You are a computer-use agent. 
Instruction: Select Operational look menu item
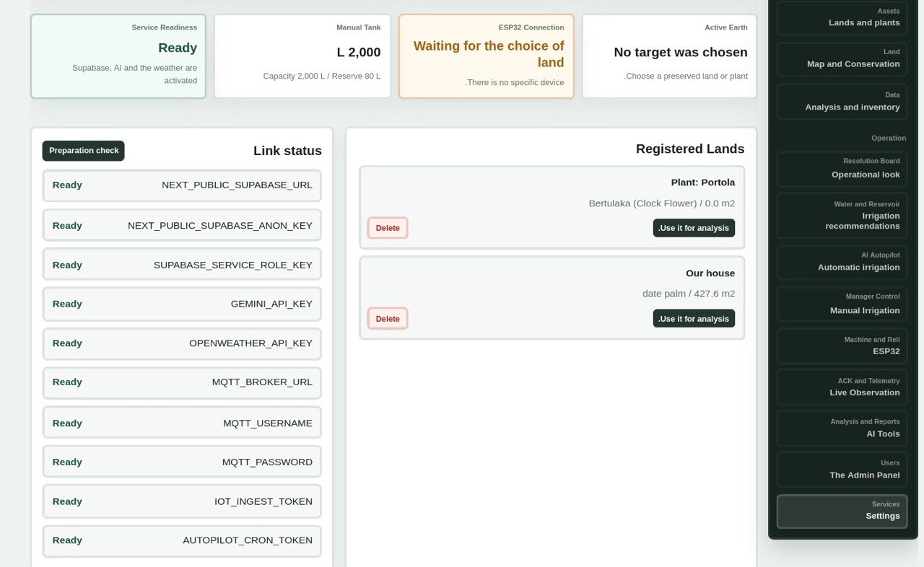(x=842, y=169)
